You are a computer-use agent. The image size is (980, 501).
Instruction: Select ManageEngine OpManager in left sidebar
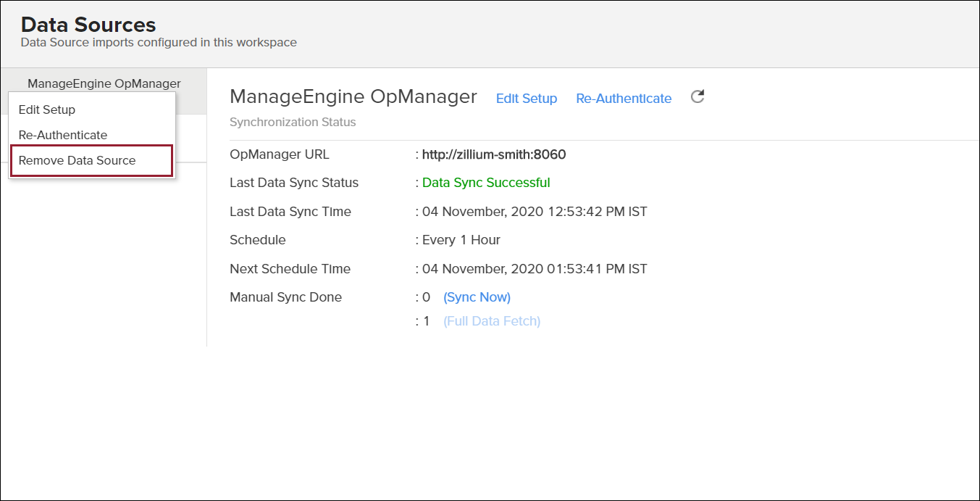click(x=104, y=83)
